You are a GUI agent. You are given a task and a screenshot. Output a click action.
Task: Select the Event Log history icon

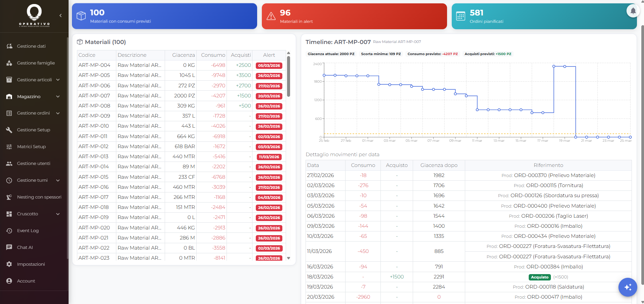9,230
